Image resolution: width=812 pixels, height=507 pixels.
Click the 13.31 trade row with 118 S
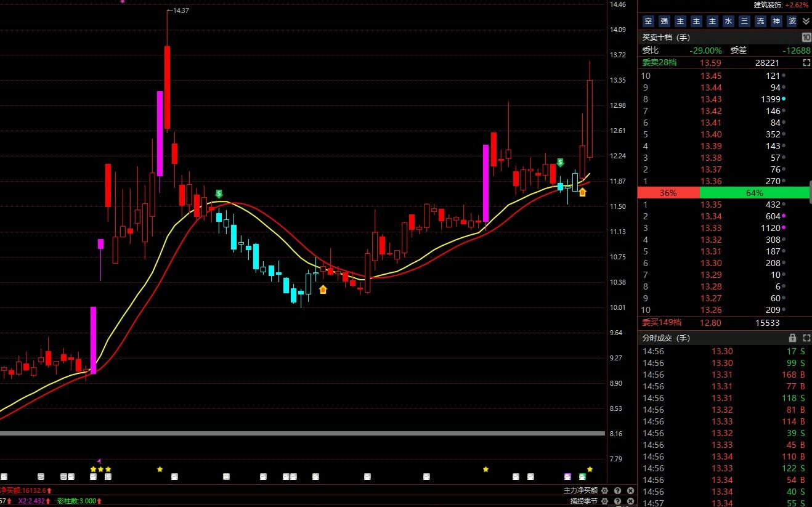(725, 398)
